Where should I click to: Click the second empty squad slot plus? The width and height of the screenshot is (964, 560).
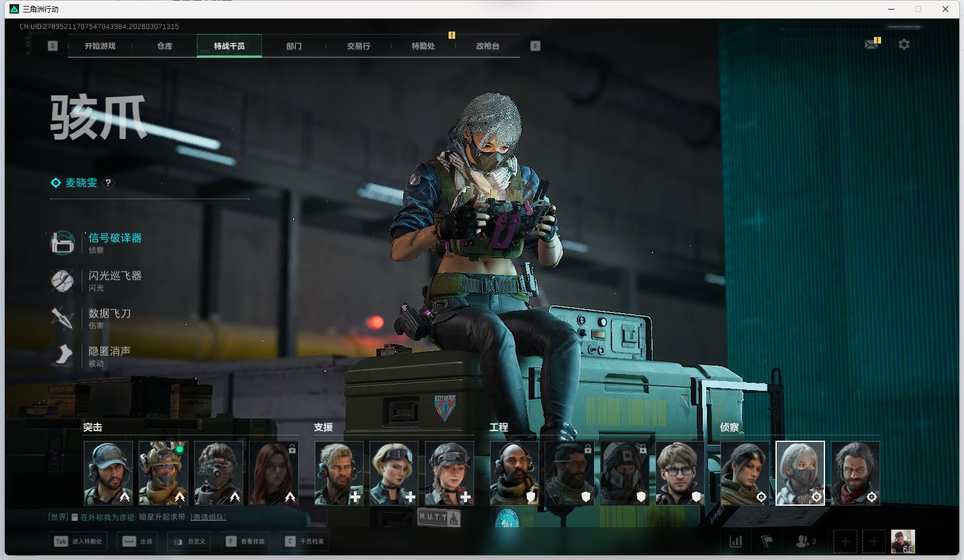point(873,542)
